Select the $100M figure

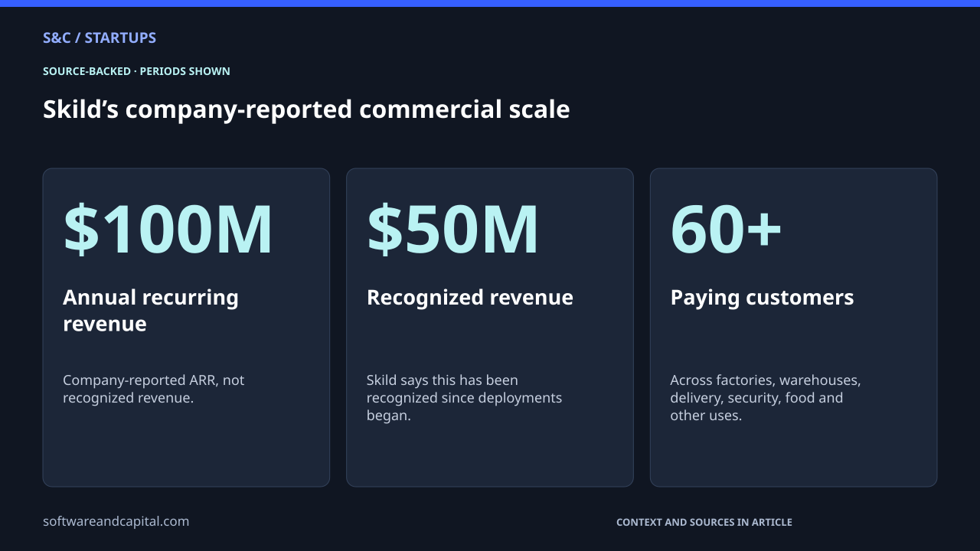[168, 229]
